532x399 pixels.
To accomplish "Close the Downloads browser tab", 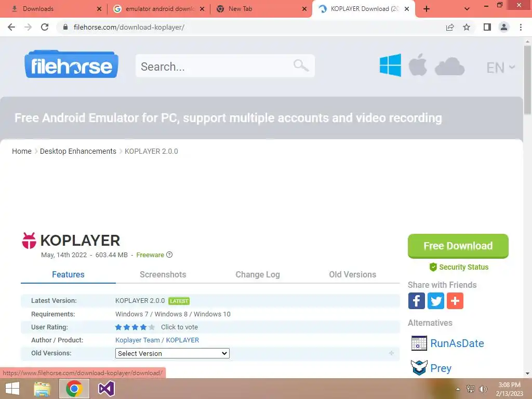I will (99, 9).
